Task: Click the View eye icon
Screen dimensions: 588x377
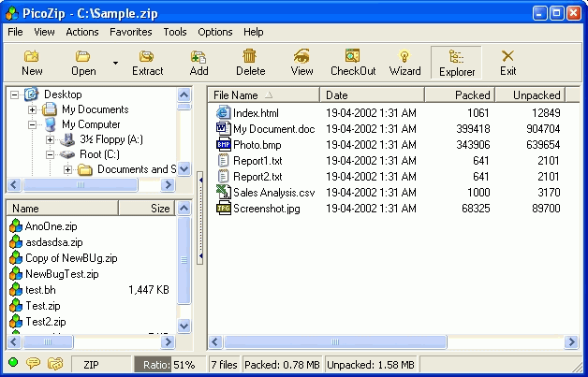Action: 301,56
